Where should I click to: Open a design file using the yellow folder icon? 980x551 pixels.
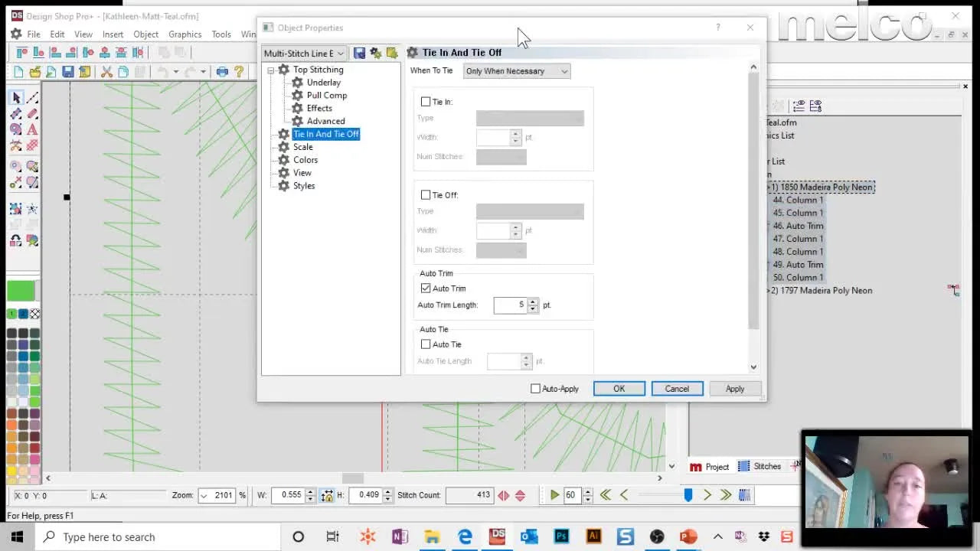point(36,72)
